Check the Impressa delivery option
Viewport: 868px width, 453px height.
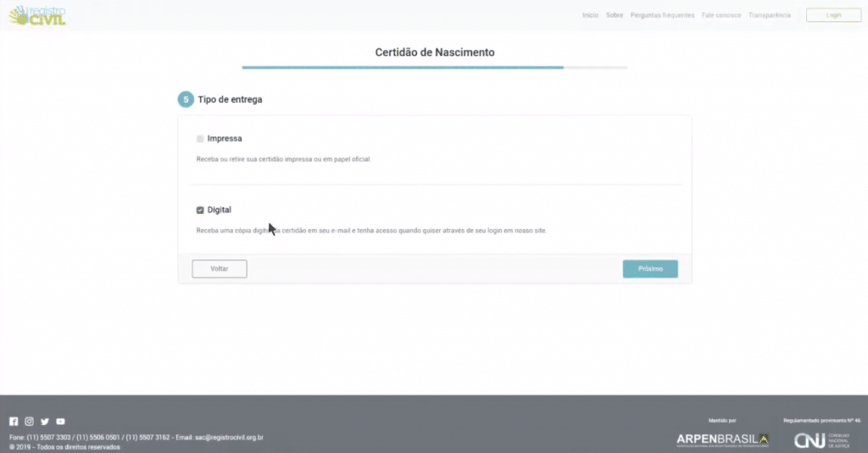[200, 138]
